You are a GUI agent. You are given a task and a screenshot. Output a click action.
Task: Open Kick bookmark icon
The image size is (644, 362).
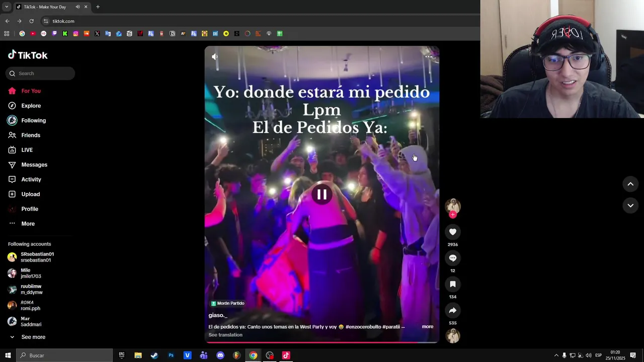coord(65,34)
